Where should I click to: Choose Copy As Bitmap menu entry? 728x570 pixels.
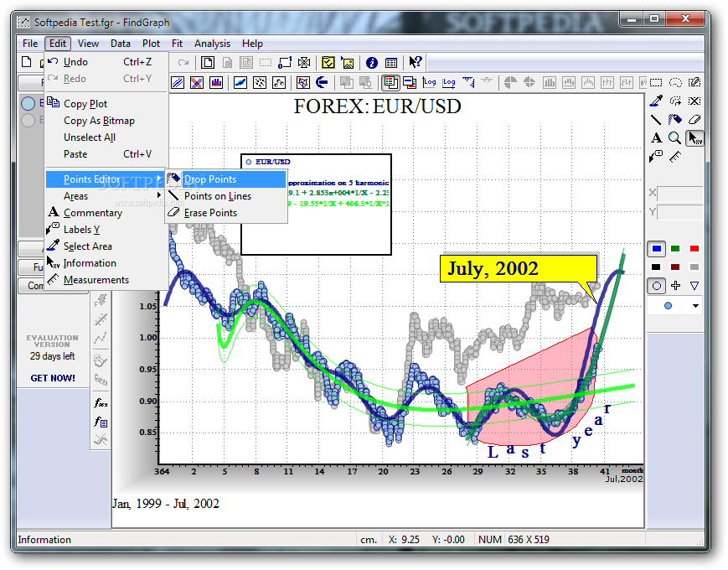pyautogui.click(x=106, y=121)
